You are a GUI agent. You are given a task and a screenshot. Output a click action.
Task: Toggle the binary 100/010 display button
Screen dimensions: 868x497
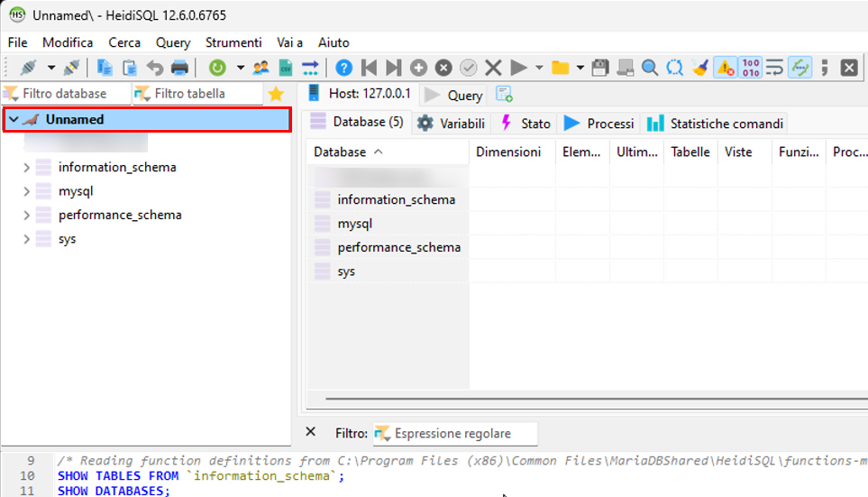pyautogui.click(x=750, y=68)
